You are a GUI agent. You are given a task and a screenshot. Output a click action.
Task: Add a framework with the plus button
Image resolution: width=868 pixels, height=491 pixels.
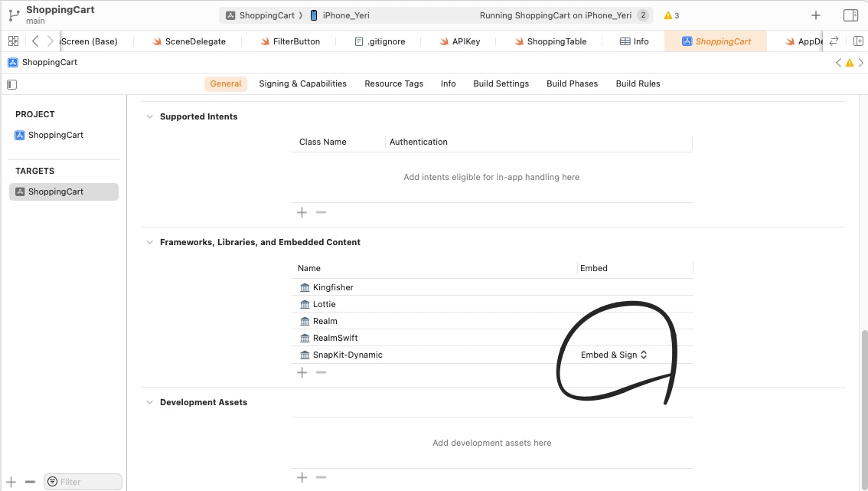(302, 372)
